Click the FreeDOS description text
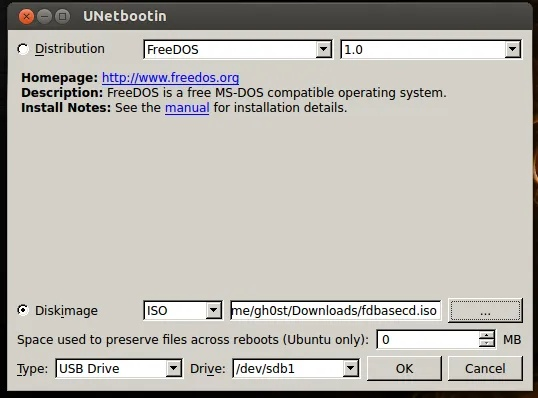 277,93
